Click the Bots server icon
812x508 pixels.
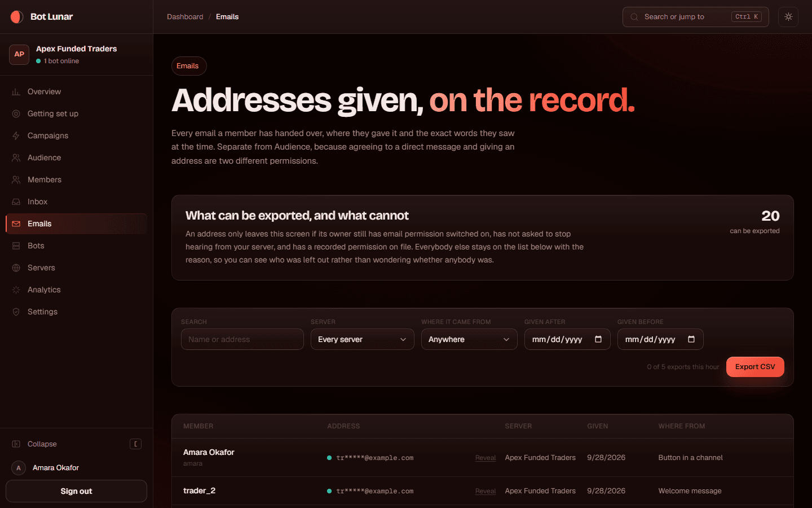(16, 246)
